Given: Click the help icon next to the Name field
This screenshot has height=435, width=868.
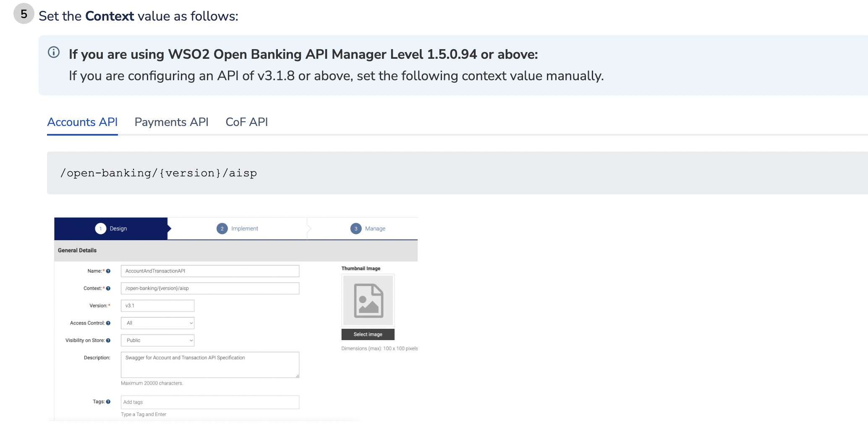Looking at the screenshot, I should [108, 271].
